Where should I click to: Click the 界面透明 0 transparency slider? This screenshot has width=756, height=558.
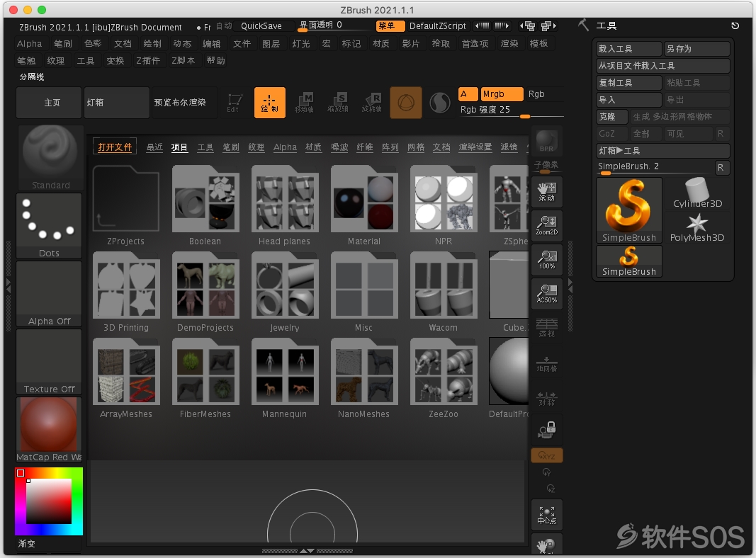coord(334,25)
